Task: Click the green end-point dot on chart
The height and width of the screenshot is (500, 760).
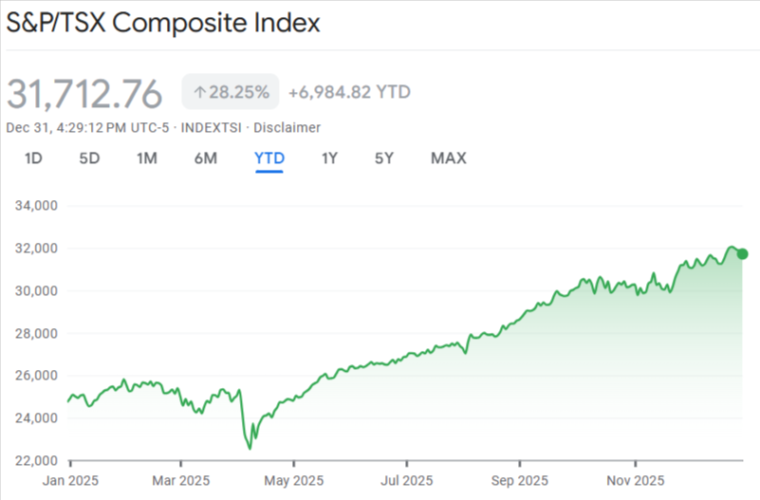Action: click(741, 253)
